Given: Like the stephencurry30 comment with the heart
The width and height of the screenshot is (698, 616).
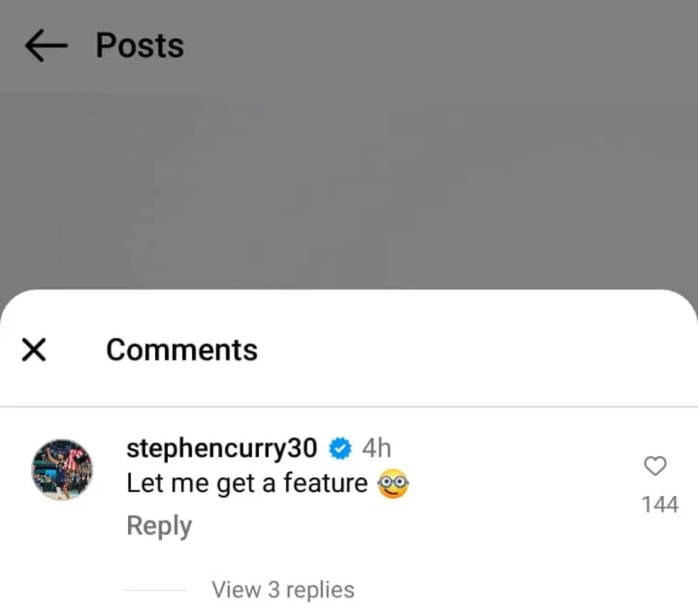Looking at the screenshot, I should click(655, 466).
